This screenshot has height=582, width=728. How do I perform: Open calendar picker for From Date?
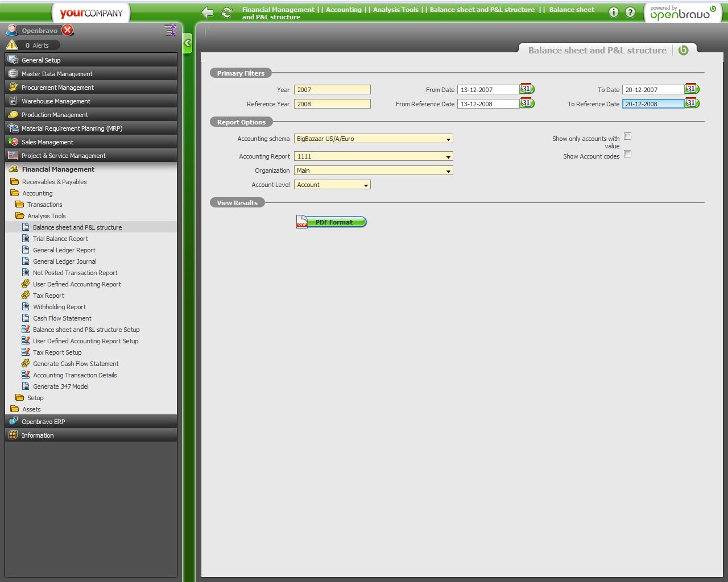coord(527,89)
